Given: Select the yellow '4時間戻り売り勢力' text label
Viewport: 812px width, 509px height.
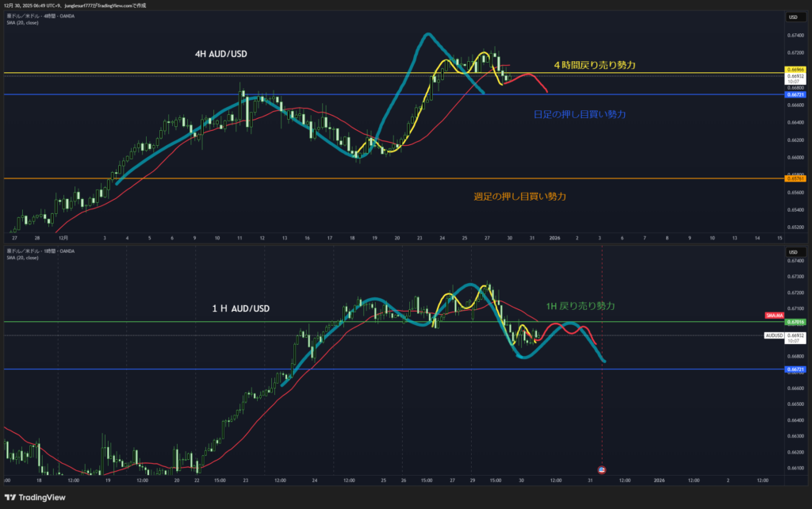Looking at the screenshot, I should (x=595, y=64).
